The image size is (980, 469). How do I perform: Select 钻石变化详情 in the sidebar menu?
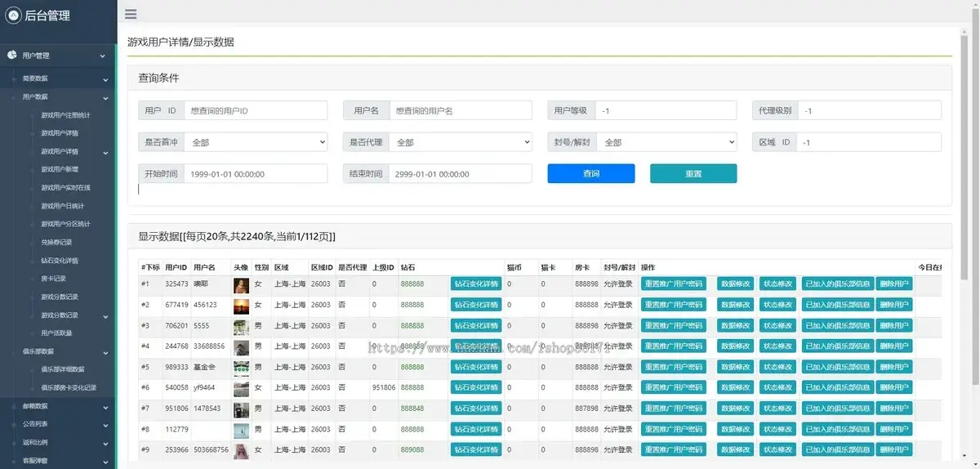[x=60, y=261]
